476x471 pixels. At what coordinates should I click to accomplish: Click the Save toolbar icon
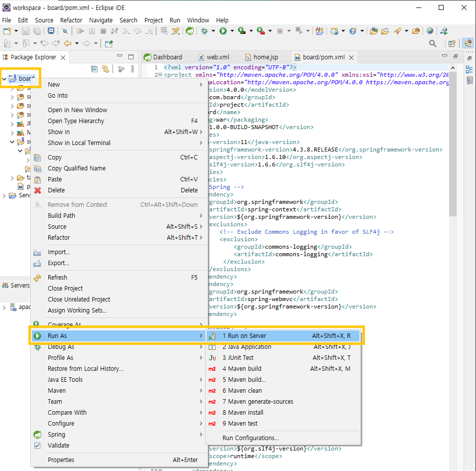(x=26, y=31)
